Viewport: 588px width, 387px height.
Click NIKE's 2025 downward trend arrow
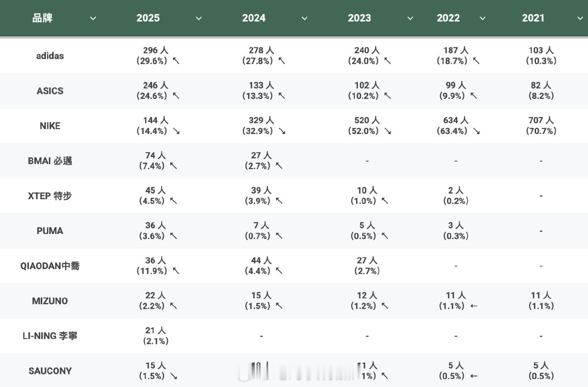click(x=176, y=131)
